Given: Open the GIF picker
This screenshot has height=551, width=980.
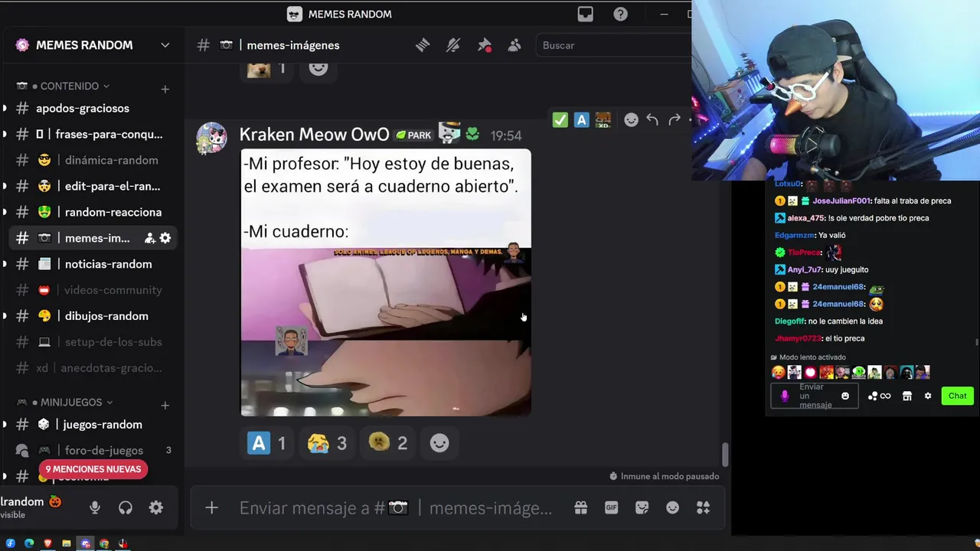Looking at the screenshot, I should 612,507.
